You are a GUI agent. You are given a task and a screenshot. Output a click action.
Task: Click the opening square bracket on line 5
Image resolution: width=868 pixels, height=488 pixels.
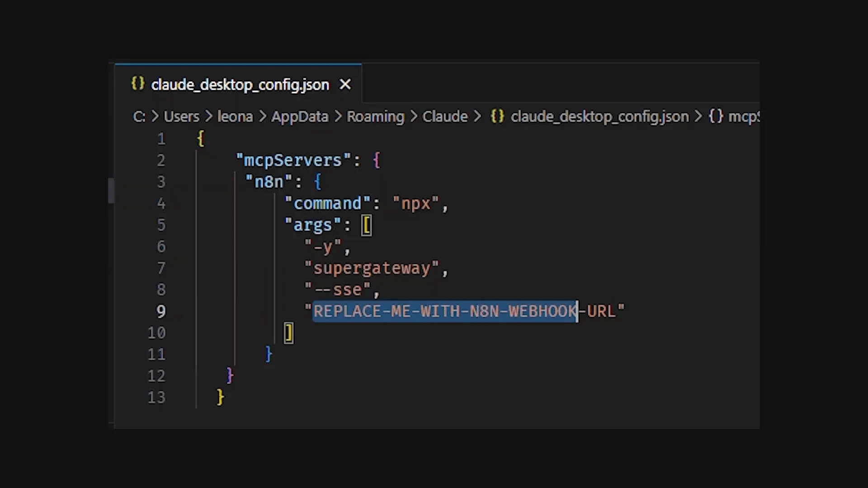coord(367,225)
